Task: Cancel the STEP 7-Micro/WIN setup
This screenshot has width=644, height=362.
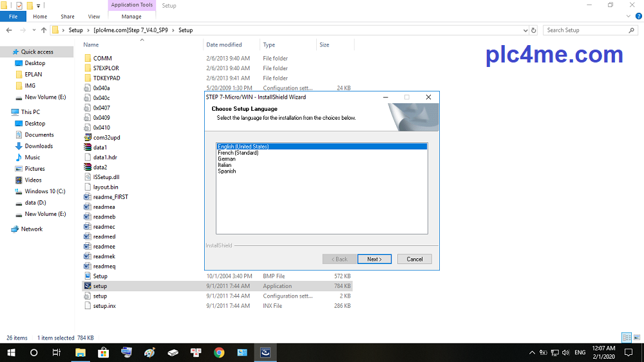Action: pyautogui.click(x=414, y=260)
